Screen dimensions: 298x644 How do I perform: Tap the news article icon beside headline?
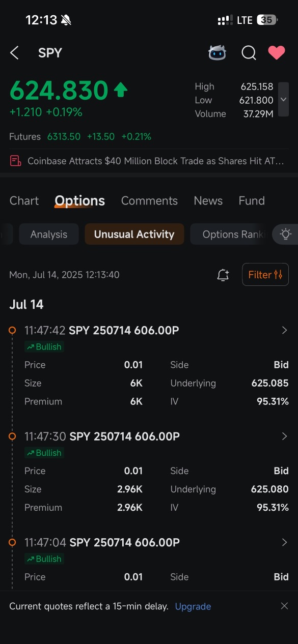coord(16,161)
